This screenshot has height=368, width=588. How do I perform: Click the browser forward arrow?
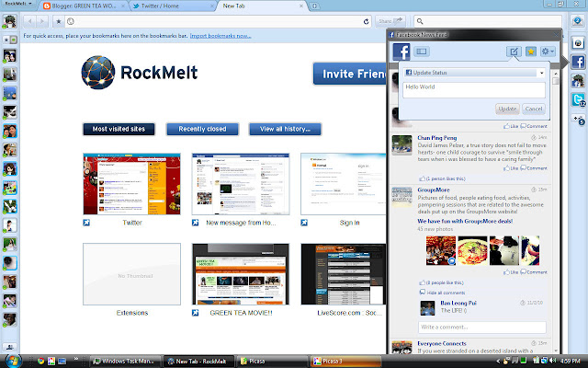[42, 21]
